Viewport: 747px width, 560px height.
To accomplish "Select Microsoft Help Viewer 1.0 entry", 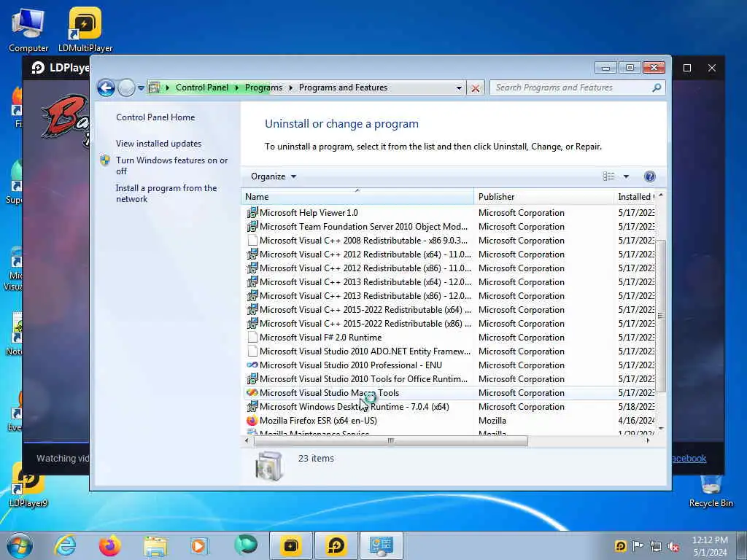I will click(309, 213).
